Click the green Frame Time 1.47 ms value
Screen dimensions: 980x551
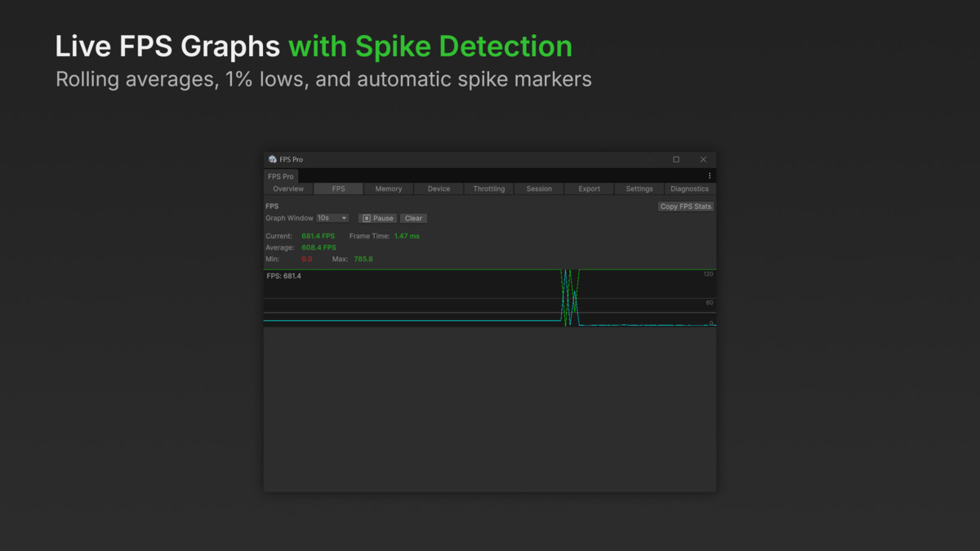[407, 236]
